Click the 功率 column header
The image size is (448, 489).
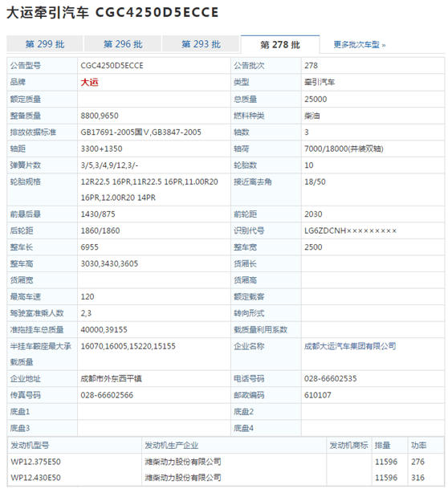[418, 445]
